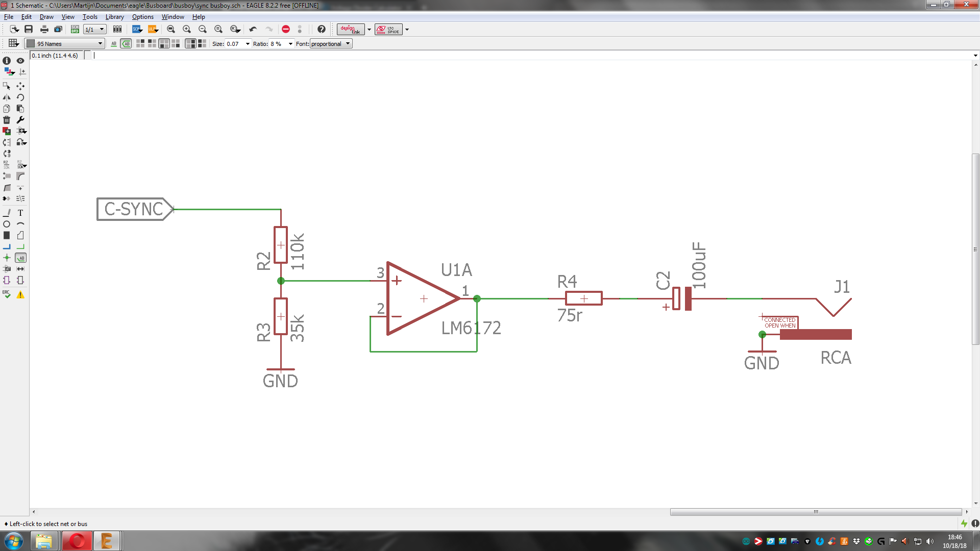Screen dimensions: 980x551
Task: Toggle layer visibility with the eye icon
Action: (x=20, y=61)
